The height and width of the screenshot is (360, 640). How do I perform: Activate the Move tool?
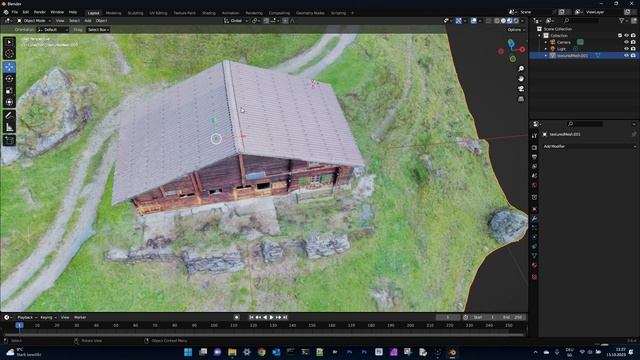click(x=9, y=67)
